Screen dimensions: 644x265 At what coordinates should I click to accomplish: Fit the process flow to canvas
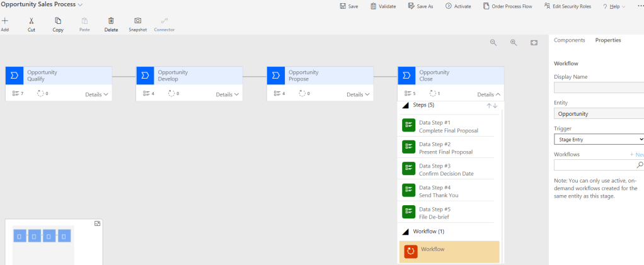point(534,42)
